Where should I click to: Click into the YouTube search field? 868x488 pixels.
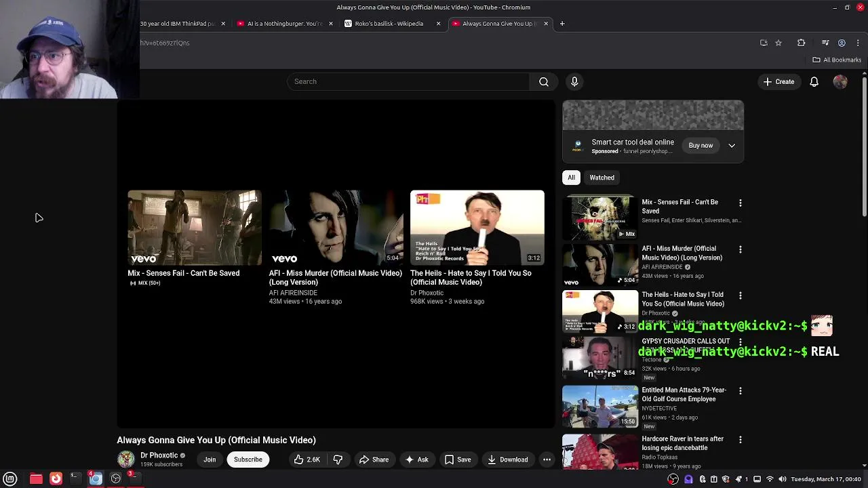[x=408, y=81]
